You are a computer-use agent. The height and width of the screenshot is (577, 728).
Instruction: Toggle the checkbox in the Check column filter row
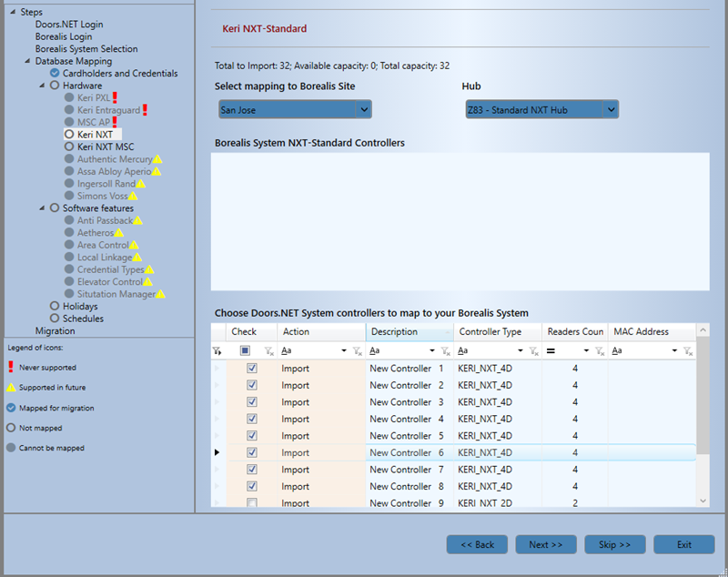pyautogui.click(x=245, y=350)
